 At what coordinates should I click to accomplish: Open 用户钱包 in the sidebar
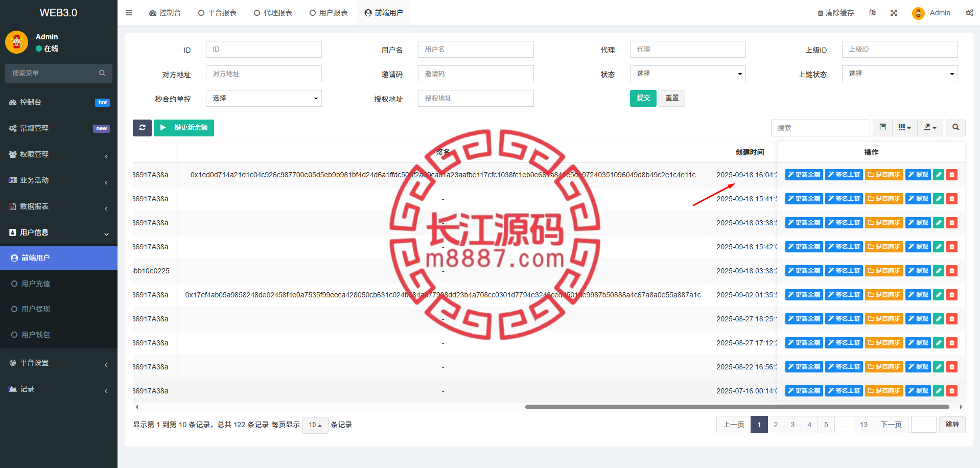click(x=59, y=335)
